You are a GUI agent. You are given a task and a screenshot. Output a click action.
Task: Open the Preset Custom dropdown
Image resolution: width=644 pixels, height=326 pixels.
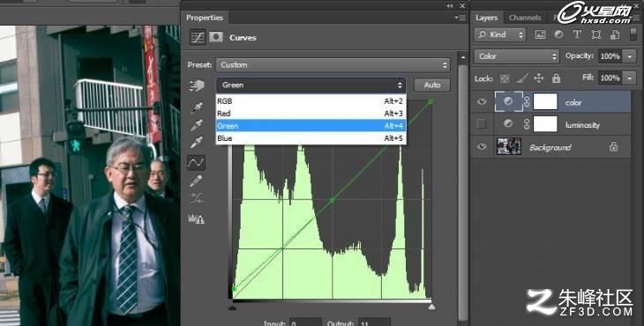[333, 65]
